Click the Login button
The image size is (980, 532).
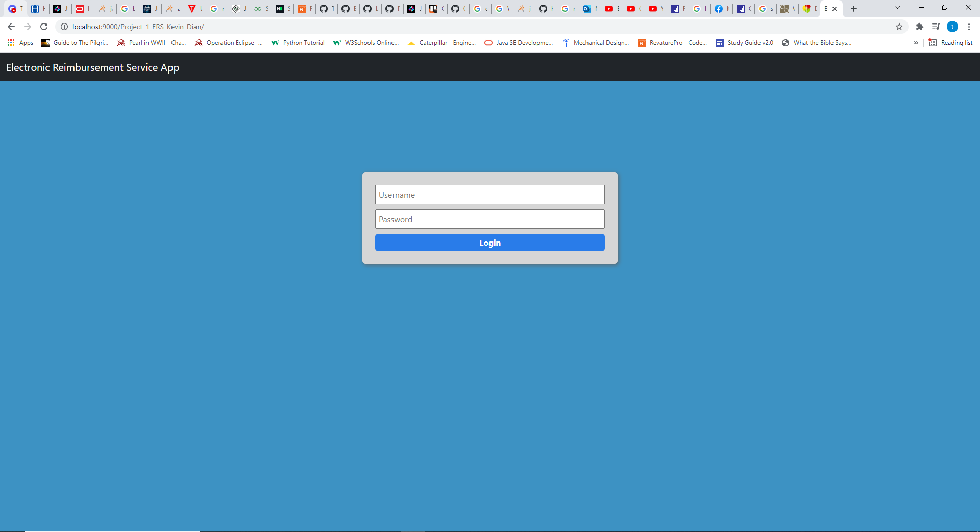point(489,243)
